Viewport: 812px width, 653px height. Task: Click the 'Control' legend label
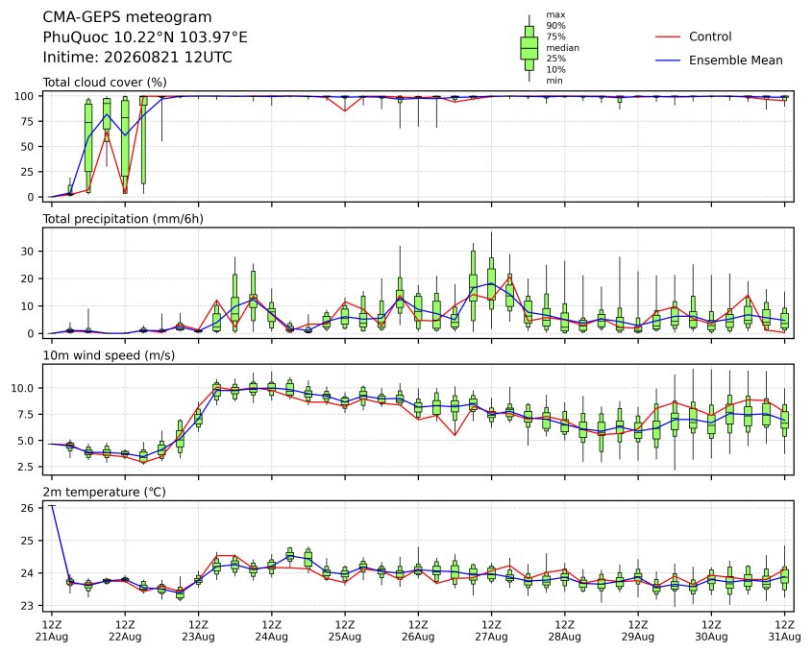(x=710, y=36)
